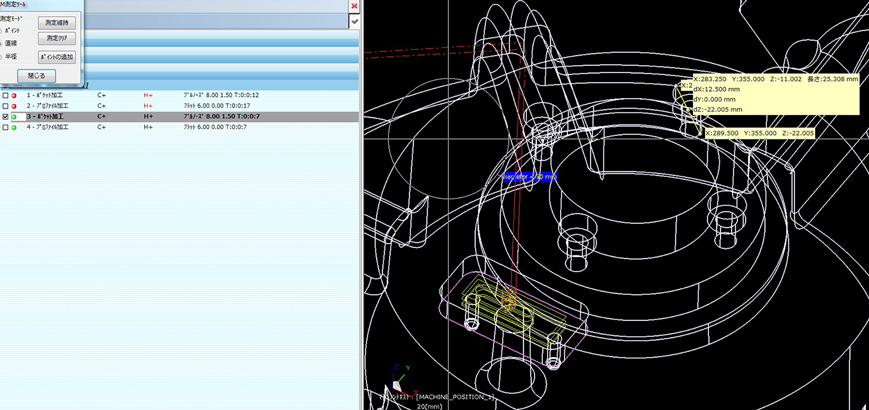Screen dimensions: 869x410
Task: Click the red H+ cell of operation 1
Action: click(x=148, y=95)
